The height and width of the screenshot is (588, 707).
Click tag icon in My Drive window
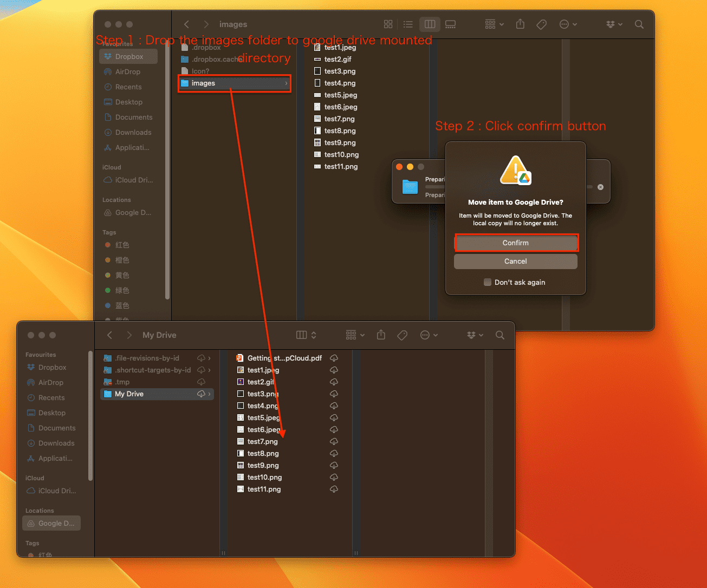coord(402,335)
